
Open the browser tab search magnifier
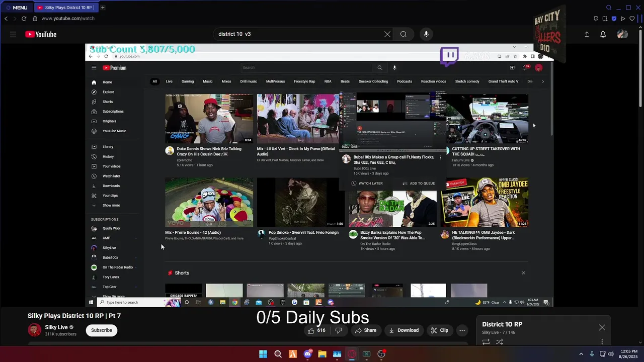pos(609,8)
